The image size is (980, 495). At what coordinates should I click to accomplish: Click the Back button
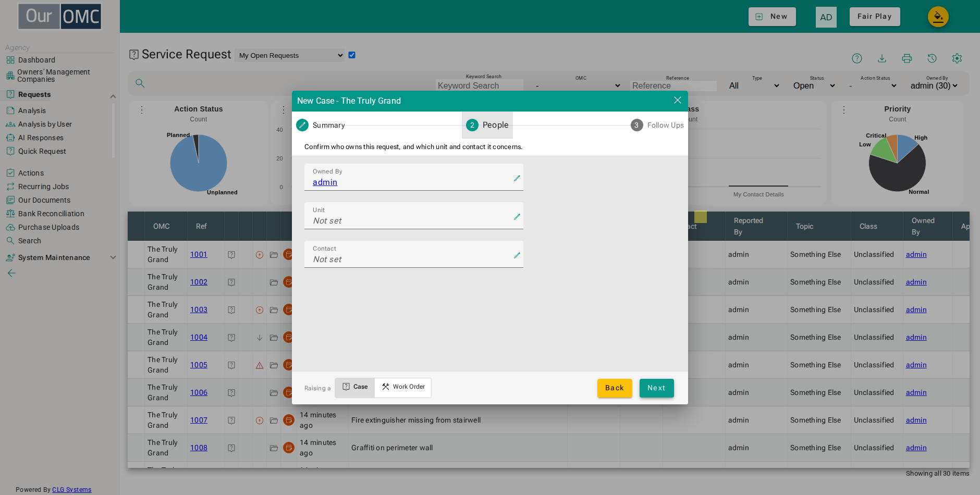[x=615, y=388]
